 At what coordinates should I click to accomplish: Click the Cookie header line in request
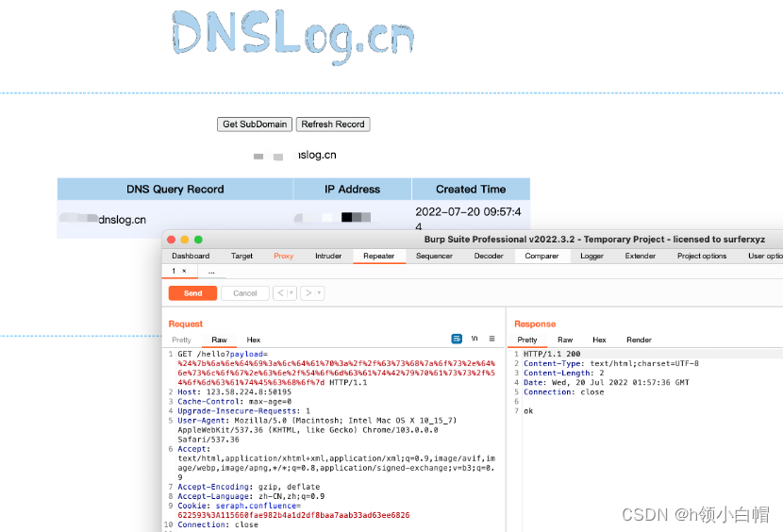(x=293, y=510)
